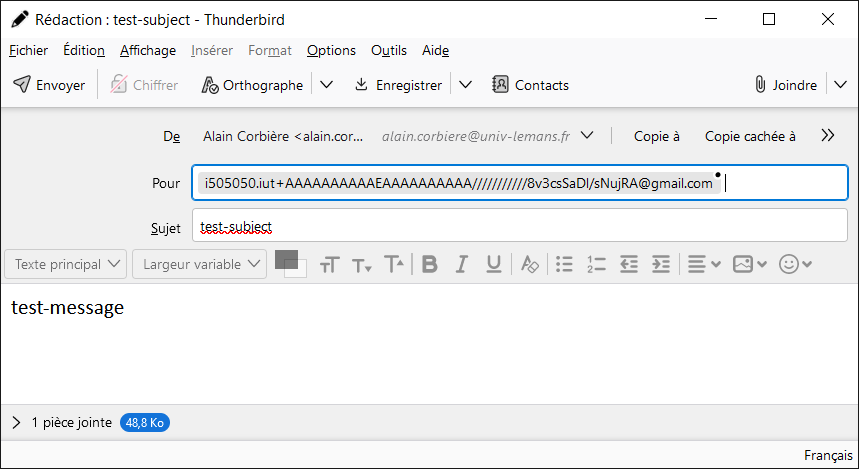
Task: Open the font size chooser icon
Action: [330, 265]
